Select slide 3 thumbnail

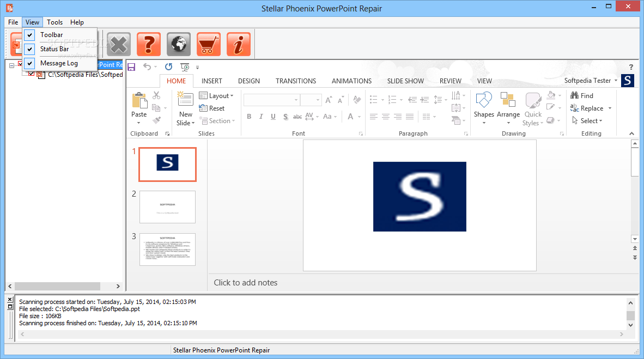(x=168, y=250)
